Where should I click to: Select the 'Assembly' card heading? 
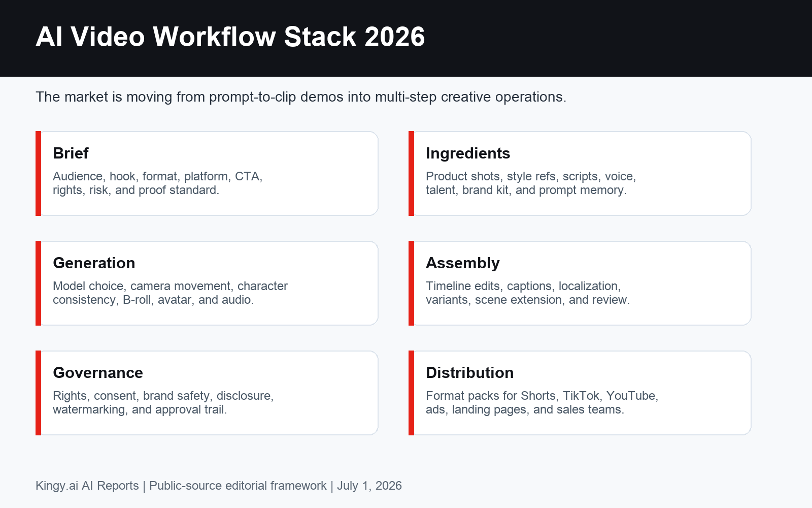pyautogui.click(x=463, y=263)
